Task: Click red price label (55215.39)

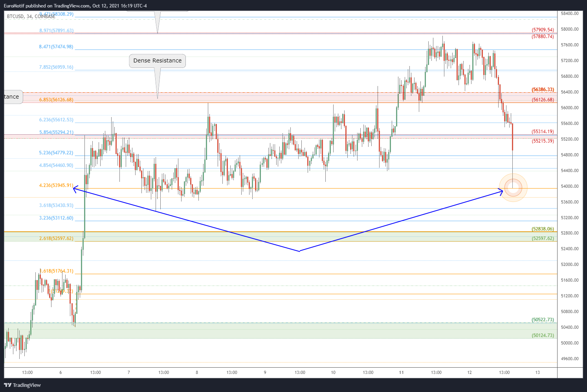Action: click(x=543, y=141)
